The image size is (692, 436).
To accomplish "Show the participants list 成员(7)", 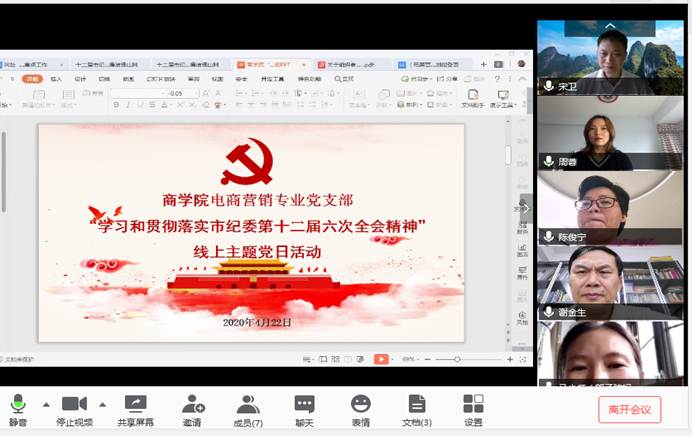I will tap(248, 408).
